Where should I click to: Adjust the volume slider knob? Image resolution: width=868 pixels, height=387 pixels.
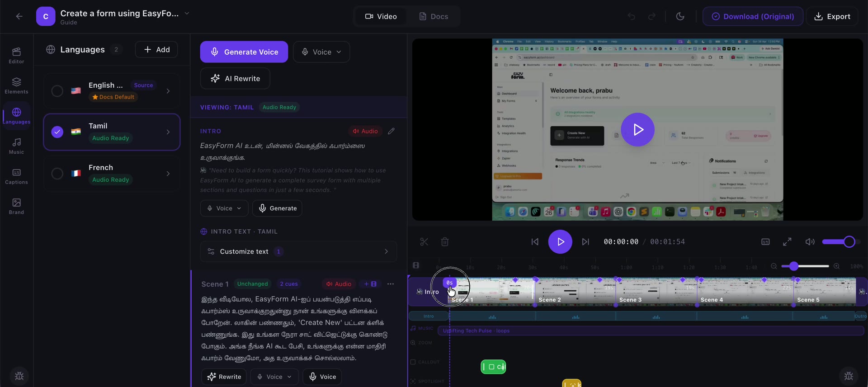tap(849, 242)
